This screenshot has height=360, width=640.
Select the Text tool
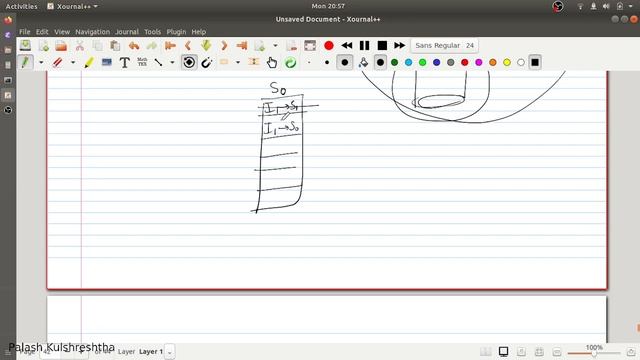point(124,62)
